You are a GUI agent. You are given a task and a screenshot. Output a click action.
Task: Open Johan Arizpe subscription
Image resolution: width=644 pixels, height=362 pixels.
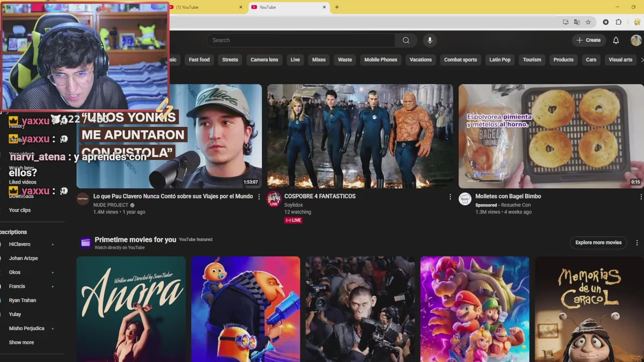(23, 258)
